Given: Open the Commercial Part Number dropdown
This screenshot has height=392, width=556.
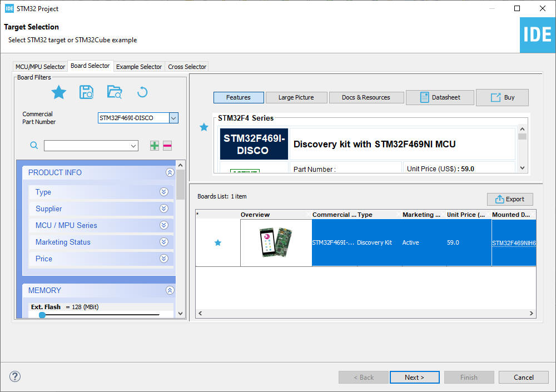Looking at the screenshot, I should point(173,118).
